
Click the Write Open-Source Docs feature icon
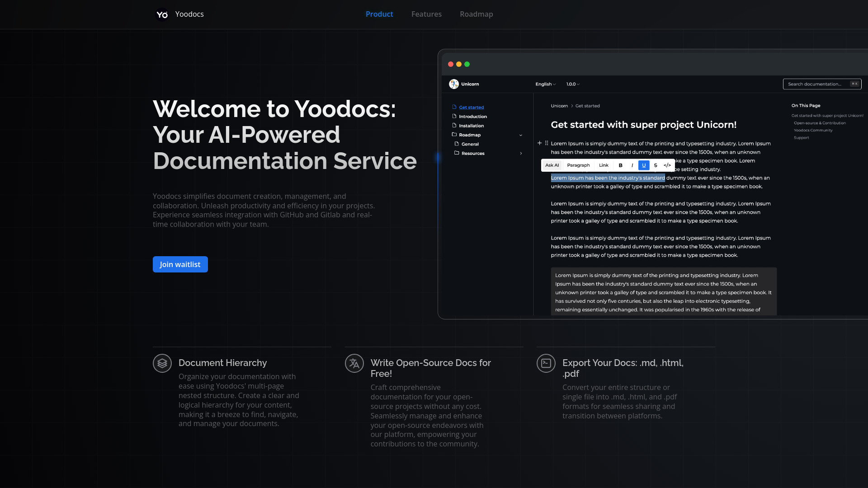tap(354, 363)
